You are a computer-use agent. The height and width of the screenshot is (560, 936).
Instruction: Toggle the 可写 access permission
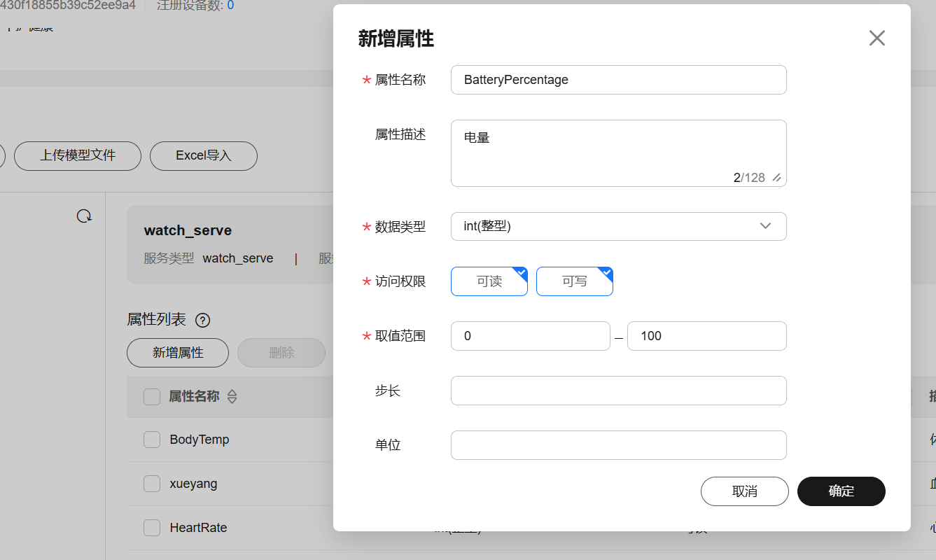click(x=575, y=281)
